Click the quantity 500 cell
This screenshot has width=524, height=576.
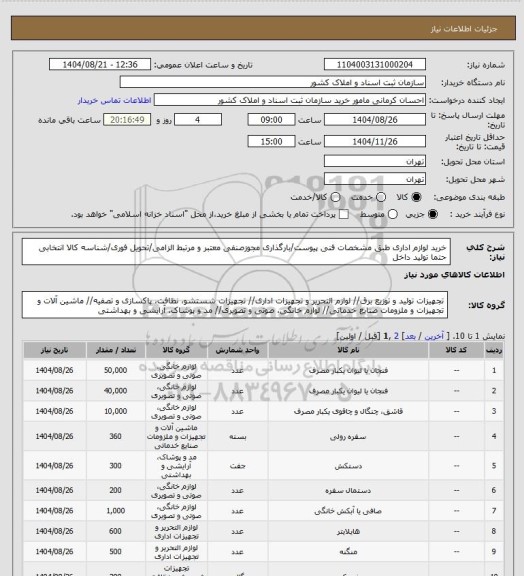115,552
